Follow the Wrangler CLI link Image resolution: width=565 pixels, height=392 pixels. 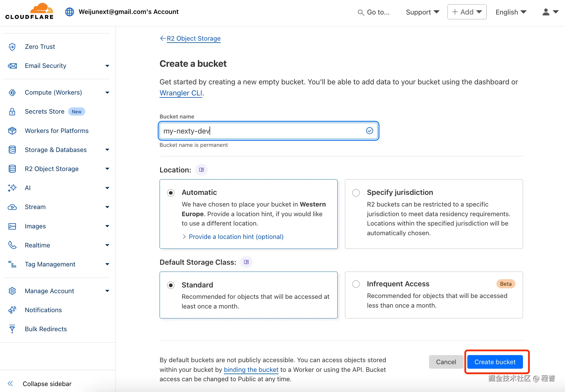pyautogui.click(x=181, y=93)
